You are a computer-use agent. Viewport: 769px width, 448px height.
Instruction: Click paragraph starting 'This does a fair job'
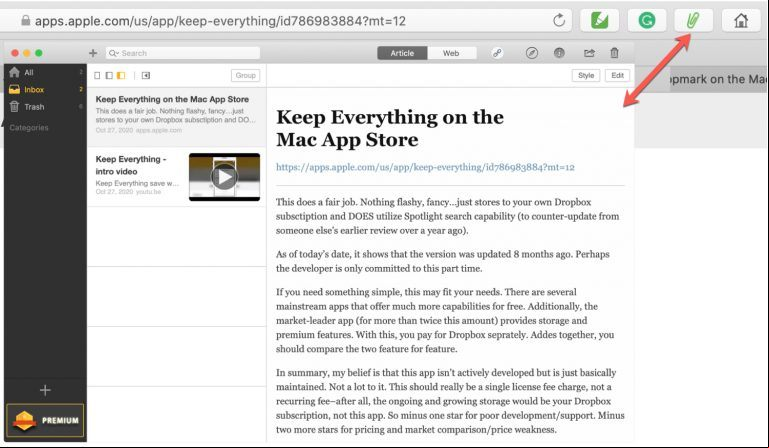click(447, 216)
